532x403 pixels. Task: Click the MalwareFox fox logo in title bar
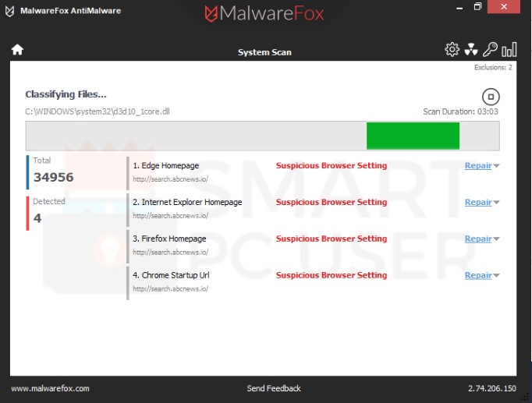point(10,11)
